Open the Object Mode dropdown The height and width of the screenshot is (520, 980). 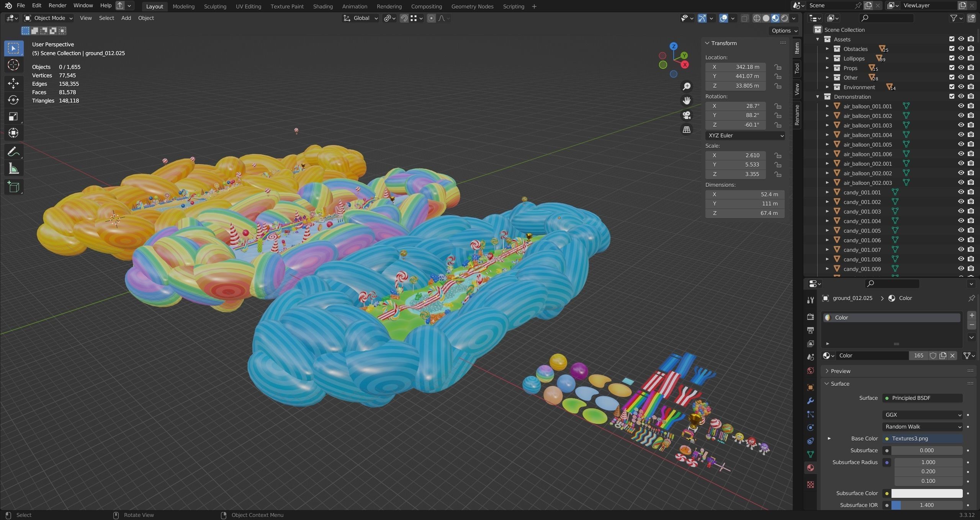coord(48,18)
